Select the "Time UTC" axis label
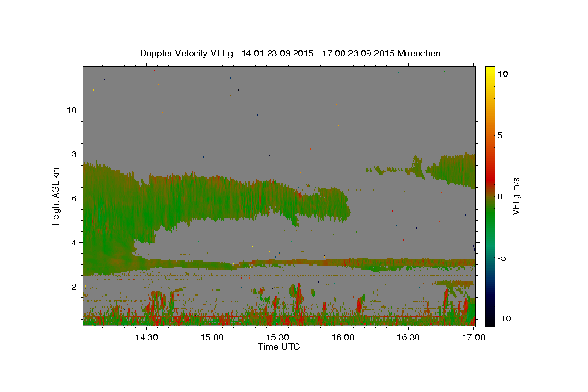This screenshot has height=392, width=588. 279,347
